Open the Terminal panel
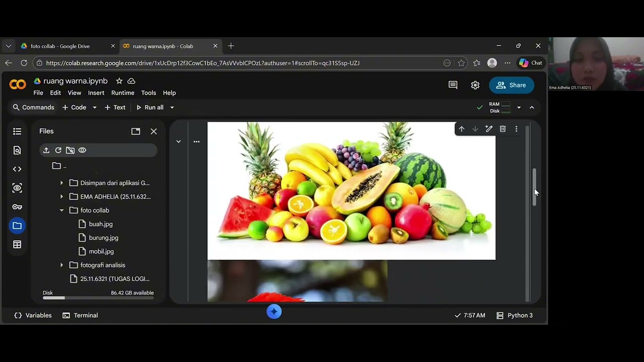 pyautogui.click(x=80, y=316)
